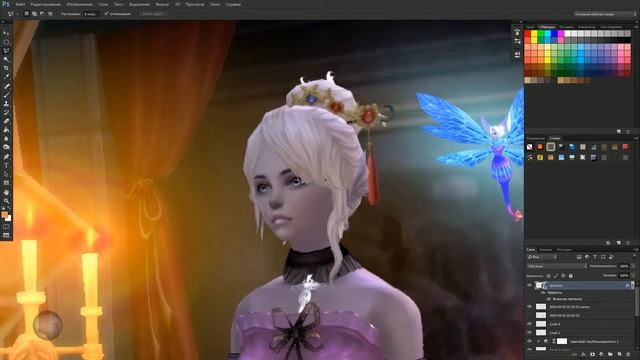Toggle lock transparent pixels

click(x=548, y=276)
